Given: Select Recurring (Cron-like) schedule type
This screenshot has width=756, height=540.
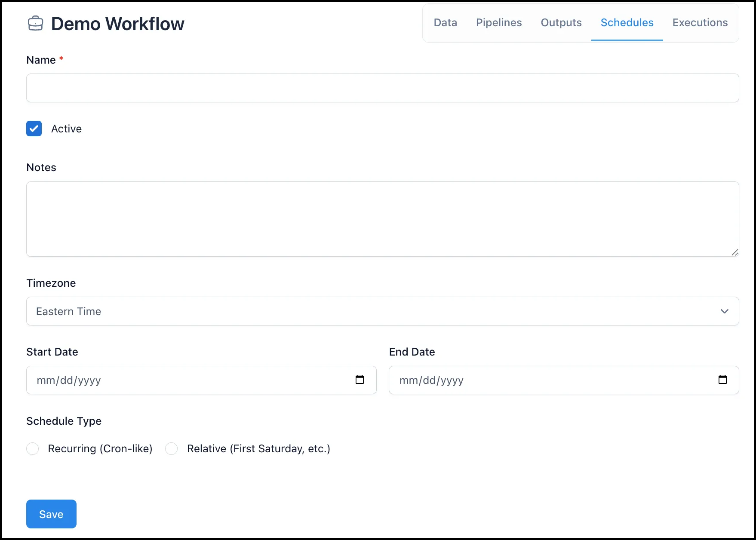Looking at the screenshot, I should coord(33,448).
